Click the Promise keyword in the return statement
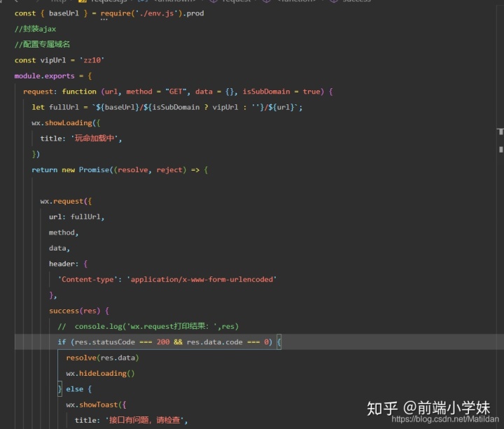The image size is (504, 429). tap(94, 169)
